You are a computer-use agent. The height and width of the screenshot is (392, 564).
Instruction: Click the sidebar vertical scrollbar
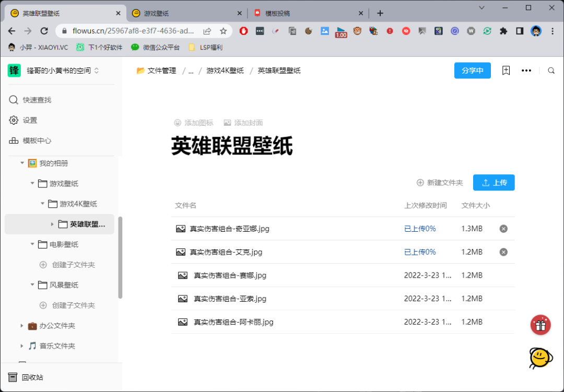120,257
